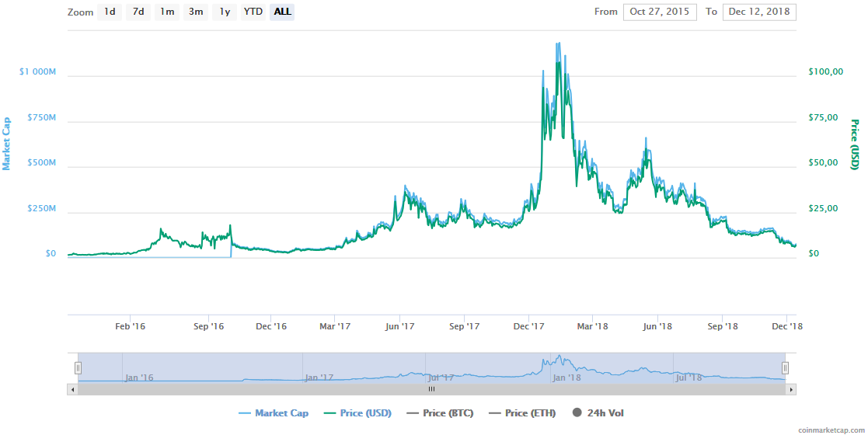
Task: Set zoom range to 1y
Action: (225, 12)
